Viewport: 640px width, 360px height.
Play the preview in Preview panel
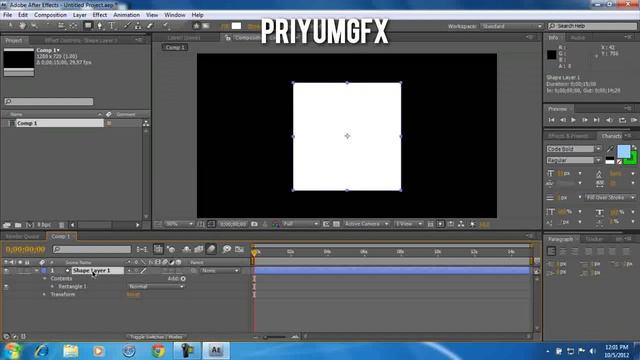click(x=573, y=120)
